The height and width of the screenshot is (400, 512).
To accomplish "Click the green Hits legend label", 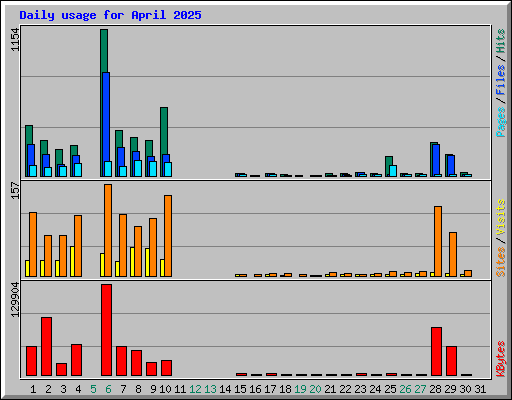I will pyautogui.click(x=500, y=41).
